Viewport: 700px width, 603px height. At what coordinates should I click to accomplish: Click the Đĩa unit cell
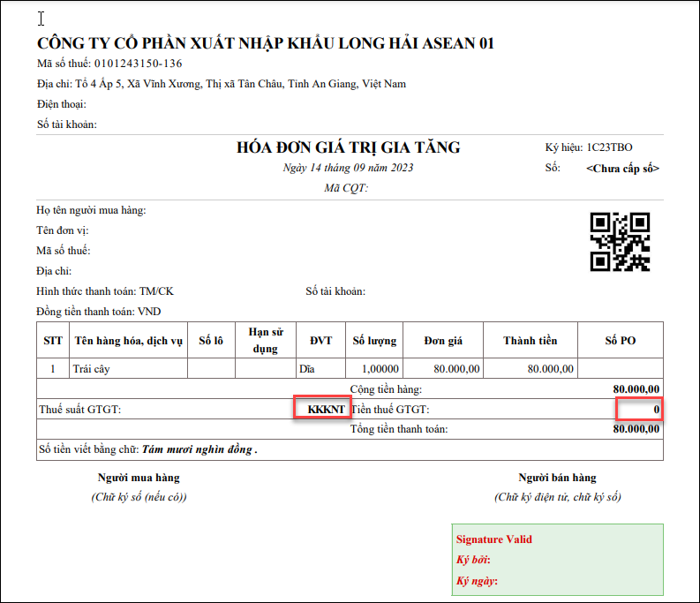(307, 368)
